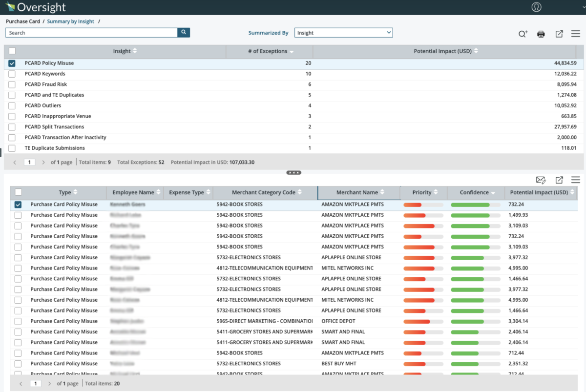
Task: Click the Oversight logo
Action: click(36, 7)
